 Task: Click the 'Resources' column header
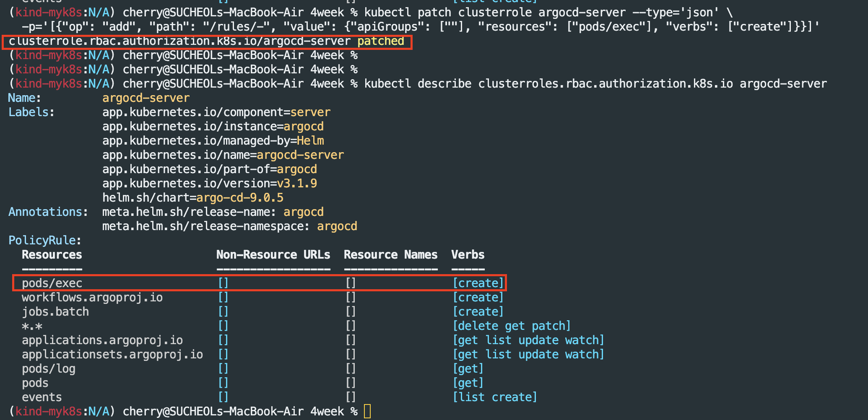point(52,255)
